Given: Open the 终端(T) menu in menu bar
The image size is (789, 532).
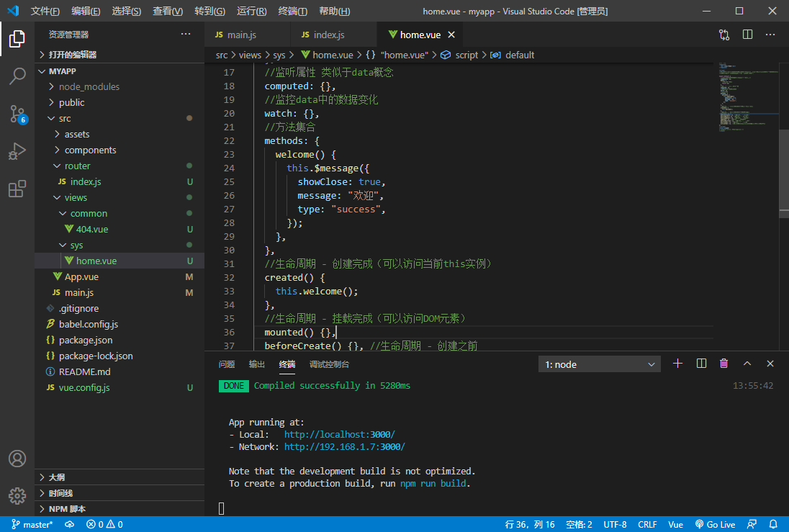Looking at the screenshot, I should [x=292, y=11].
